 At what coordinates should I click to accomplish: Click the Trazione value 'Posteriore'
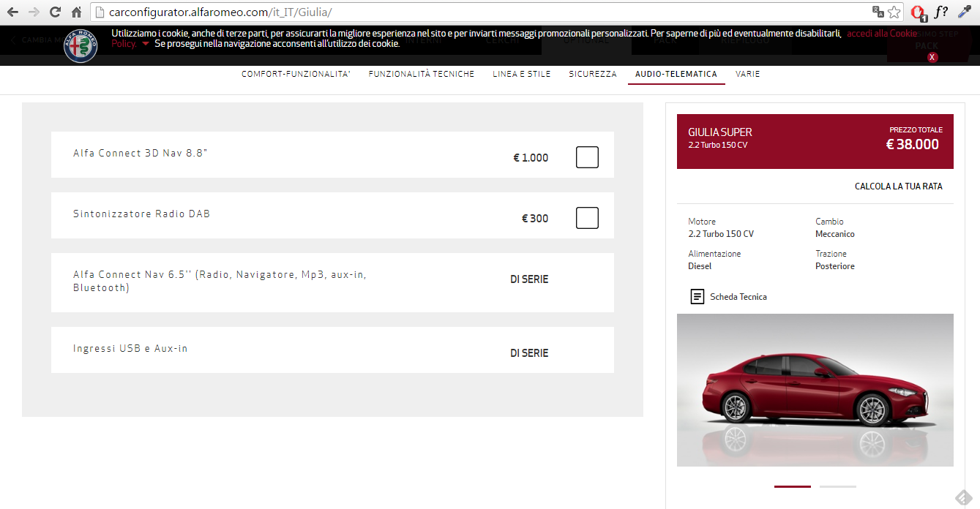[835, 266]
